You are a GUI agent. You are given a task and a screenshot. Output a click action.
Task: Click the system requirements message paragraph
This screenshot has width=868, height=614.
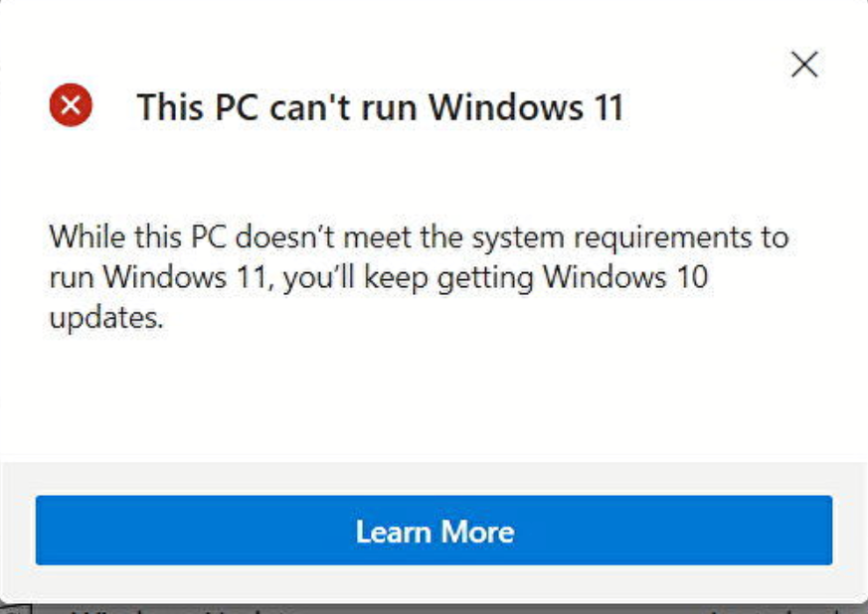click(x=418, y=278)
